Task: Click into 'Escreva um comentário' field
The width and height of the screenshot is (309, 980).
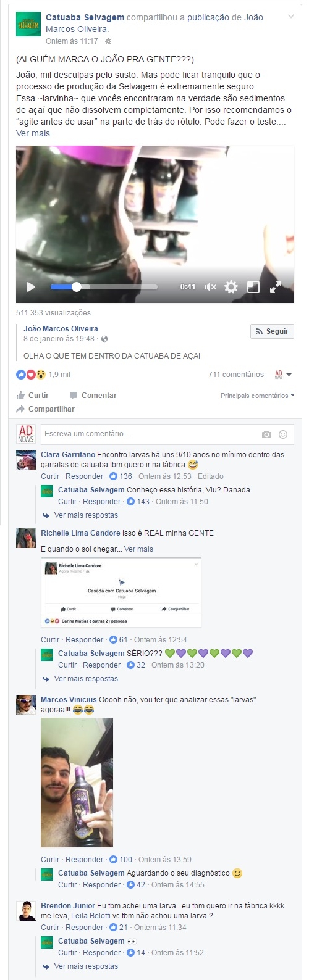Action: [150, 434]
